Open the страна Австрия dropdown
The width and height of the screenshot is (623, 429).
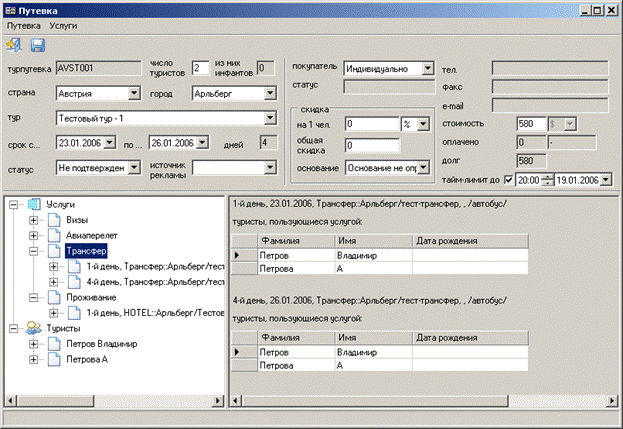(134, 93)
